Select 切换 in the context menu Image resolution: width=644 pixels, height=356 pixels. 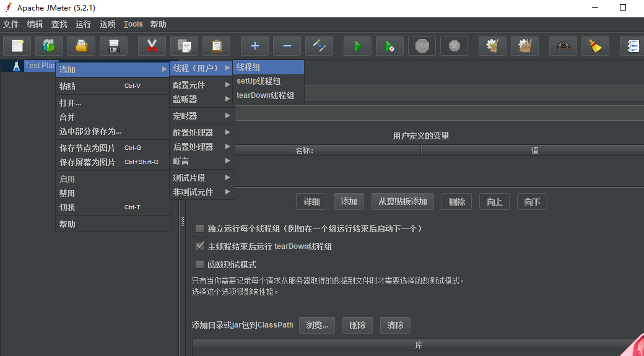coord(113,207)
